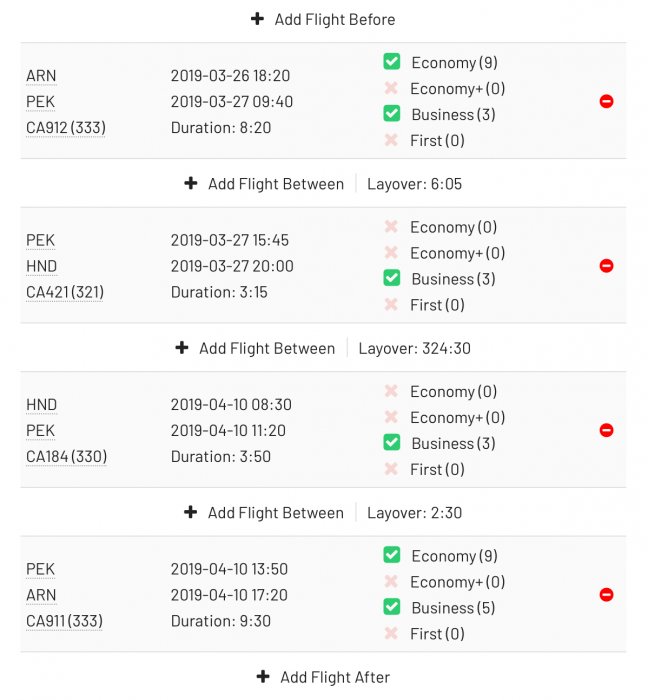Viewport: 648px width, 700px height.
Task: Remove the CA911 flight with red icon
Action: [x=606, y=595]
